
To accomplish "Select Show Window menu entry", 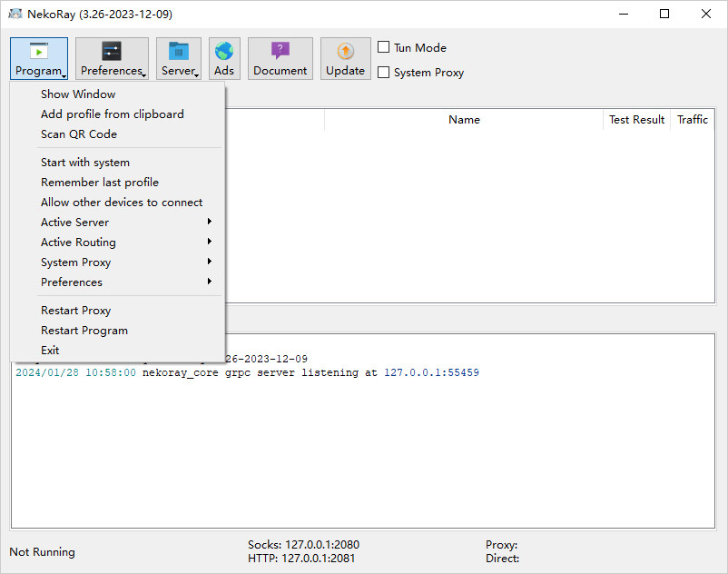I will click(117, 94).
